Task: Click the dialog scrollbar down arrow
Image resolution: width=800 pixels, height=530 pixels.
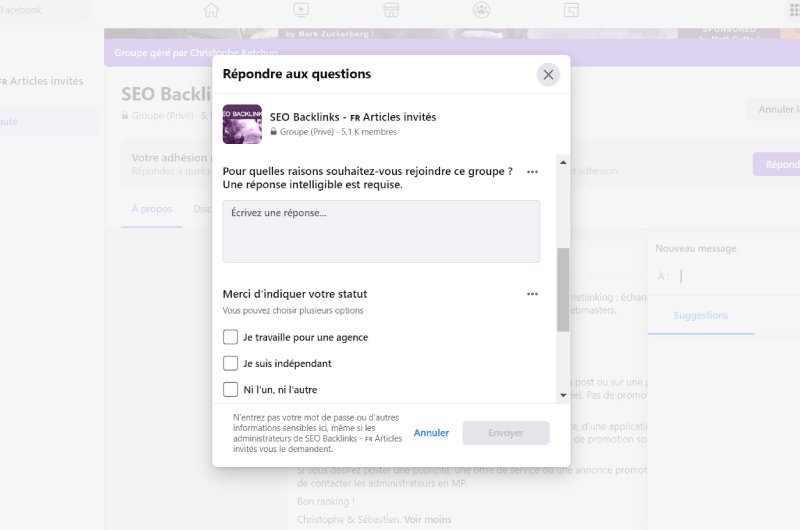Action: [563, 395]
